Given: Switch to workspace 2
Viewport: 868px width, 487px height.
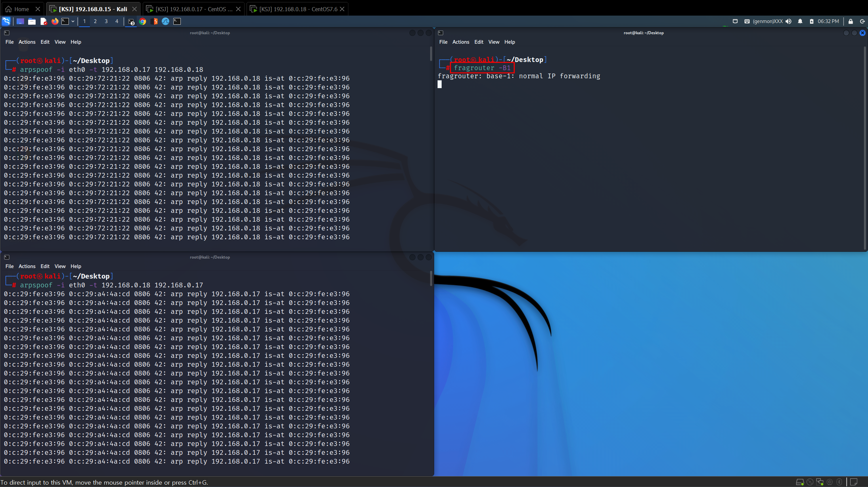Looking at the screenshot, I should 95,21.
